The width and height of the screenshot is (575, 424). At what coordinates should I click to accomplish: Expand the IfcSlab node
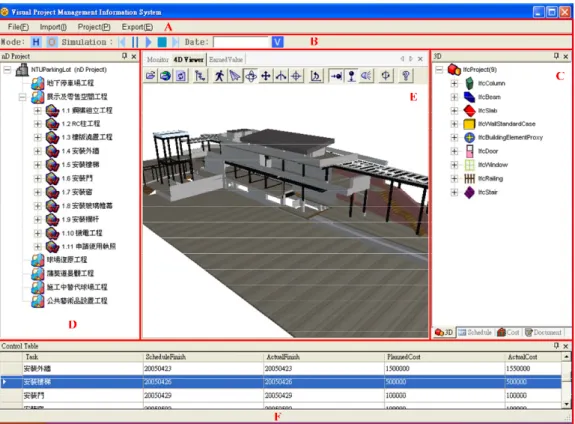point(454,111)
